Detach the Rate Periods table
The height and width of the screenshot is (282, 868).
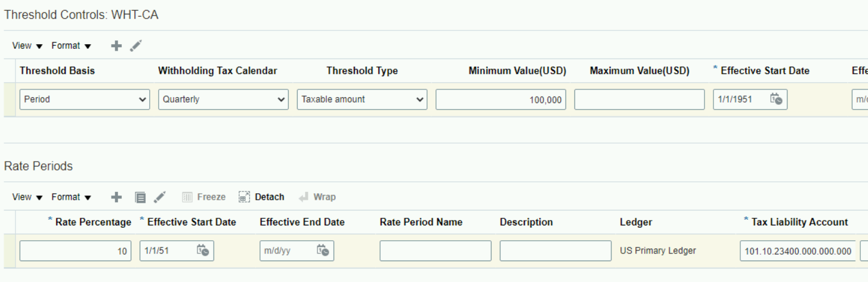pos(261,197)
